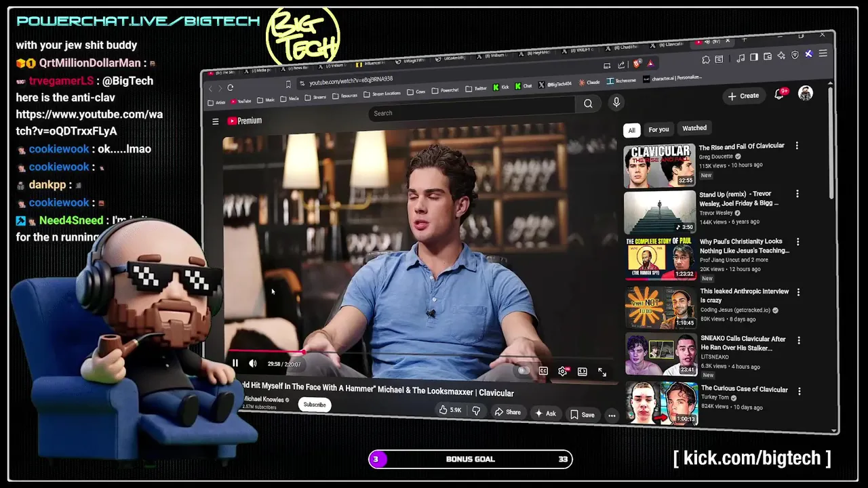Click the Create button
868x488 pixels.
(743, 96)
